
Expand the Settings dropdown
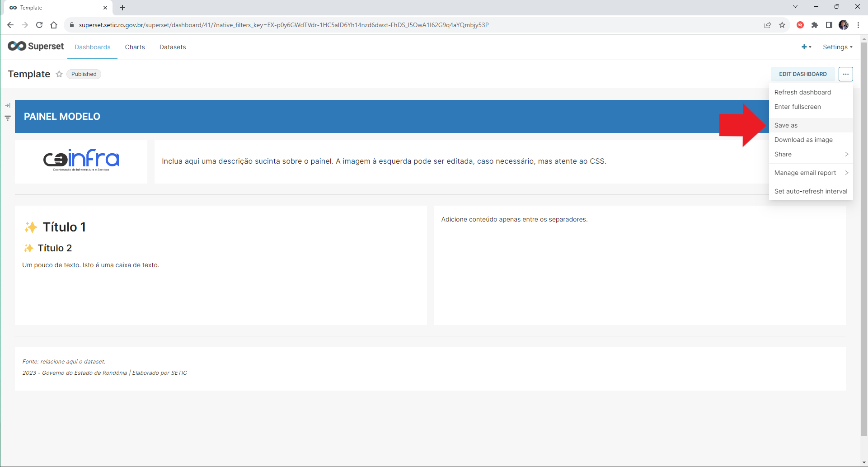coord(837,47)
